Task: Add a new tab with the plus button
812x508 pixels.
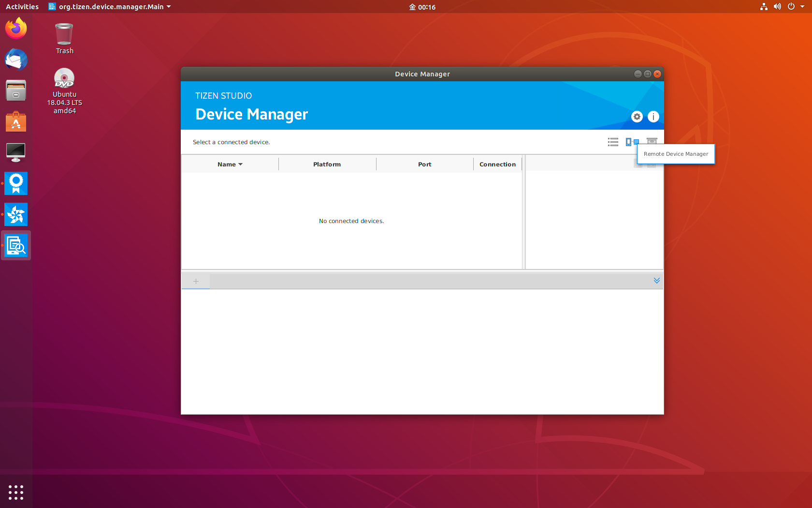Action: point(196,281)
